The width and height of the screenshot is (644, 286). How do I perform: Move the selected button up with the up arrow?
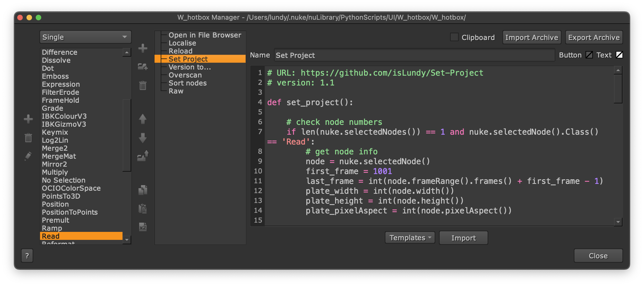[143, 119]
